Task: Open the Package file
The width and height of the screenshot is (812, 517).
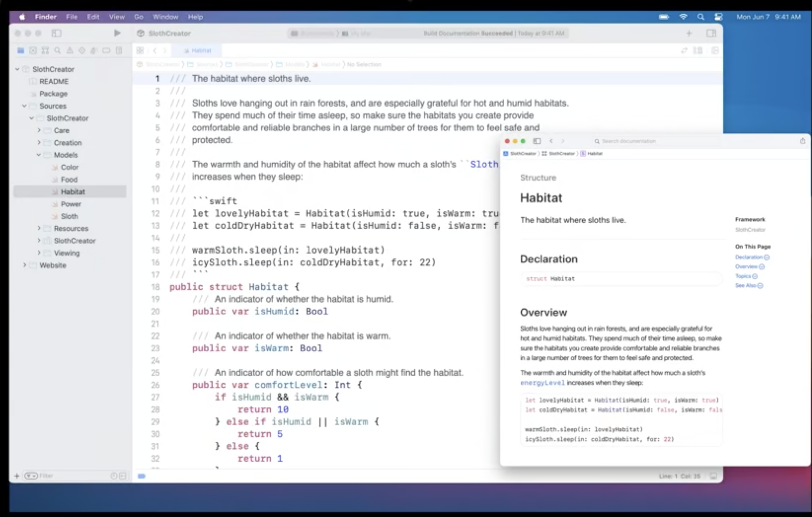Action: (x=53, y=94)
